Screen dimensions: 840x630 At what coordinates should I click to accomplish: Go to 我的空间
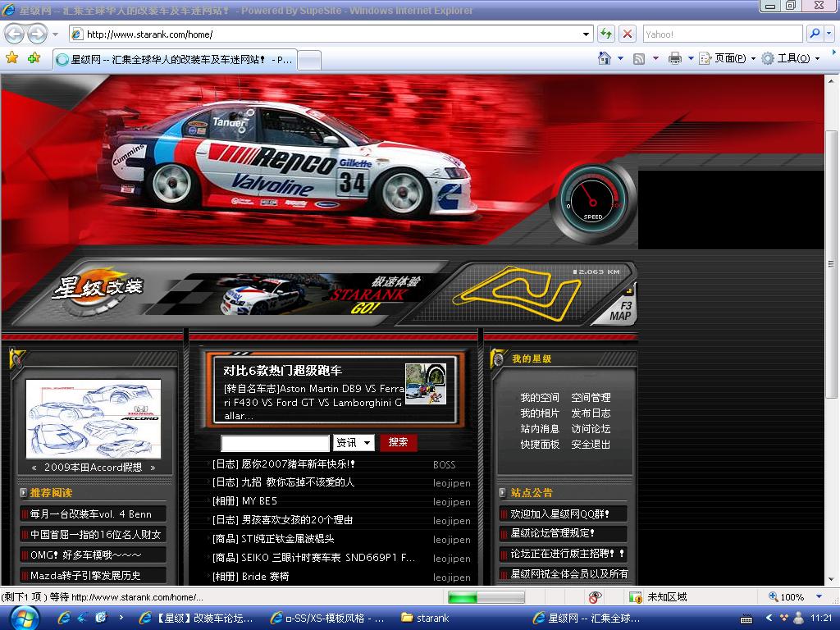point(540,398)
